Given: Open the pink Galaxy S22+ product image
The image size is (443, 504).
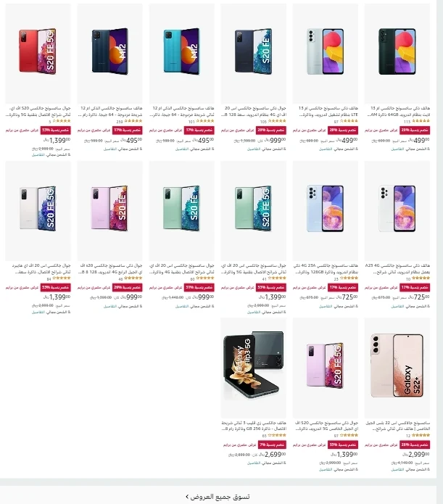Looking at the screenshot, I should (x=397, y=368).
